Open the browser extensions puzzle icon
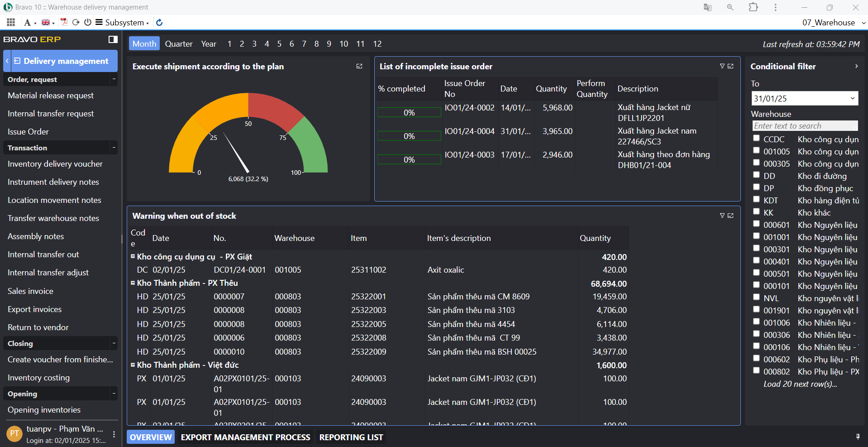Screen dimensions: 868x447 click(754, 7)
